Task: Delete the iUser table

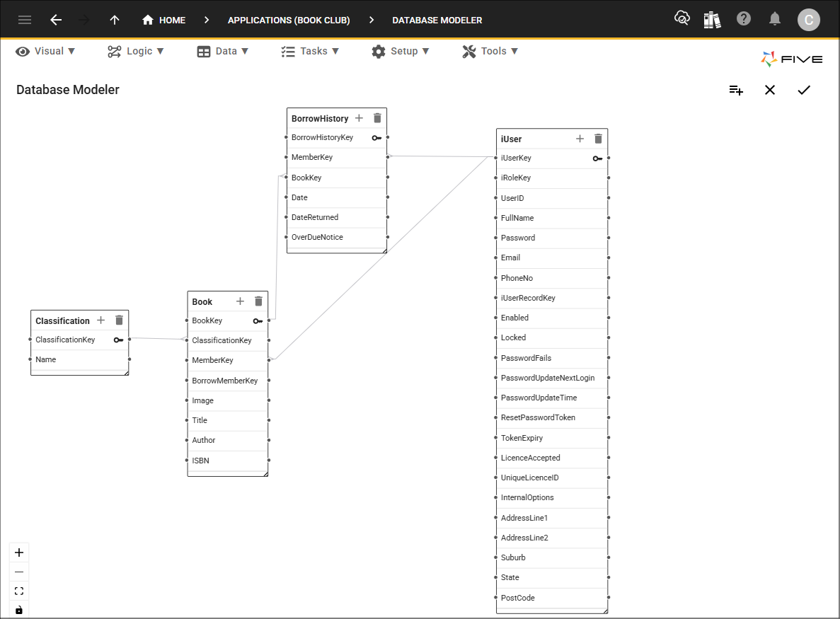Action: [599, 139]
